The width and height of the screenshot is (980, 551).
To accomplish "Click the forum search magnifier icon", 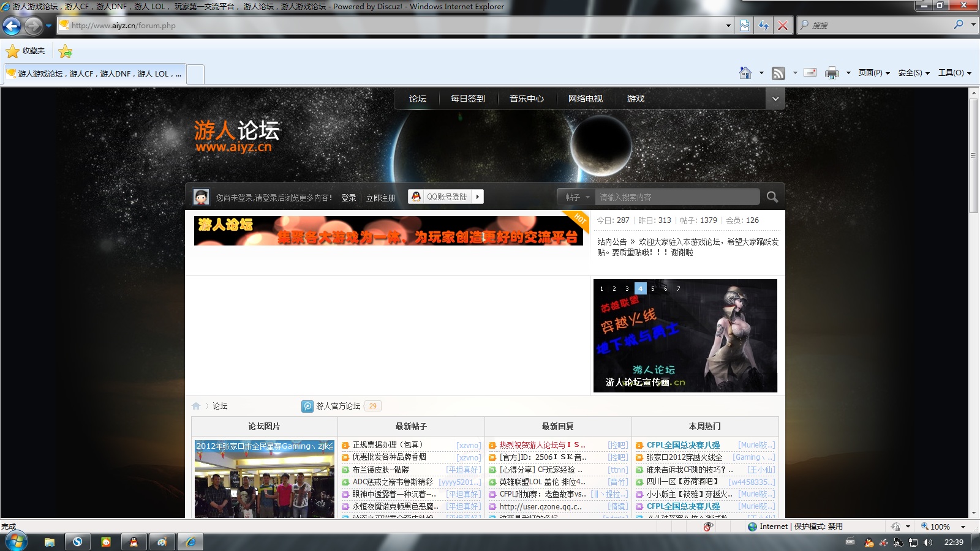I will click(772, 197).
